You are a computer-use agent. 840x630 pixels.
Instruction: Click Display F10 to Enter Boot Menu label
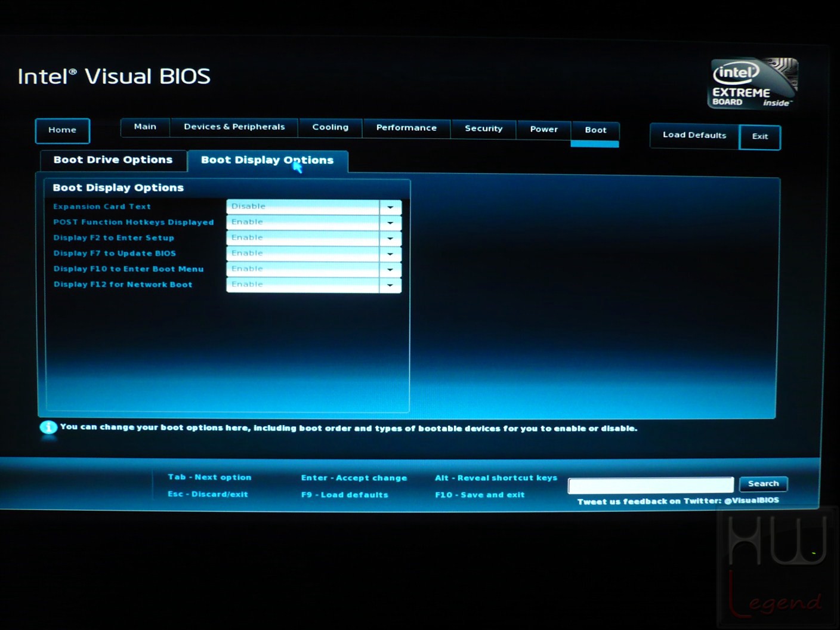coord(129,269)
